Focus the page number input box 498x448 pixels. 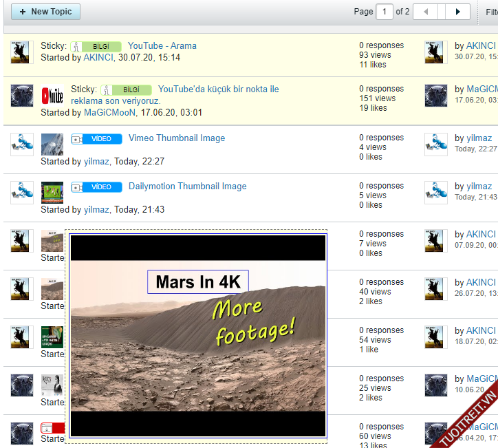384,12
